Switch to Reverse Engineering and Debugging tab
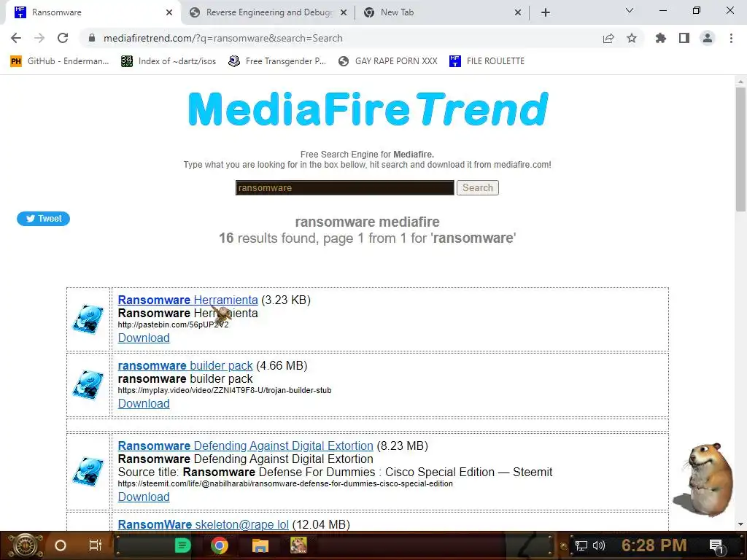The image size is (747, 560). pos(268,12)
